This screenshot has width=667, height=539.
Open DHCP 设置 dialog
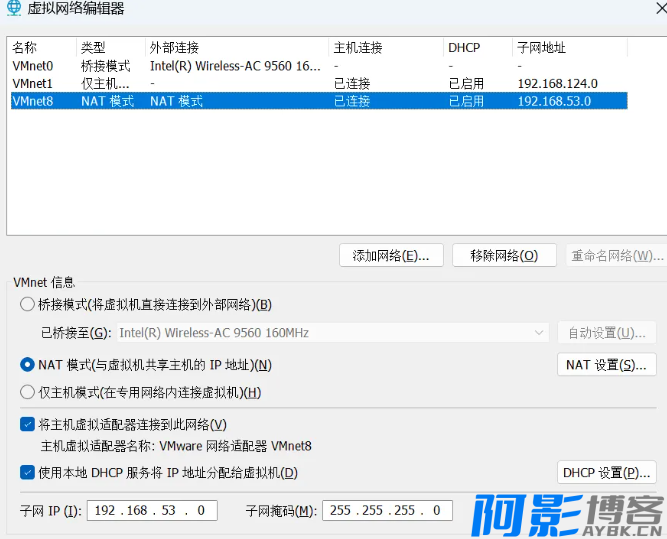pyautogui.click(x=606, y=472)
